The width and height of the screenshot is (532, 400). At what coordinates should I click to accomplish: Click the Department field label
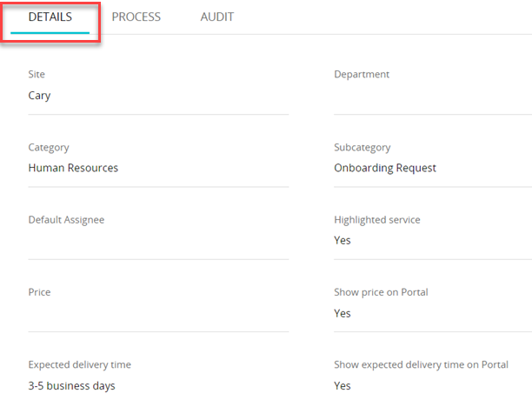coord(362,75)
